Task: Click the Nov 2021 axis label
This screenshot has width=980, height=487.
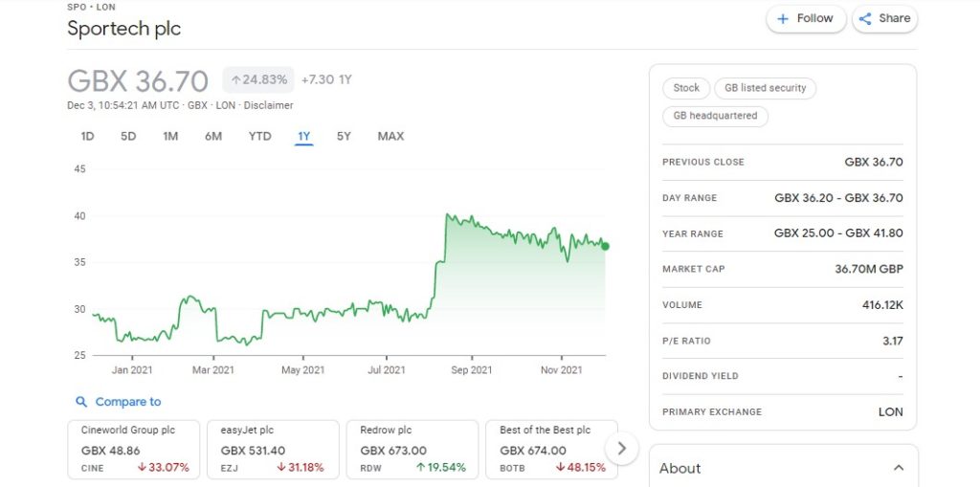Action: [x=561, y=370]
